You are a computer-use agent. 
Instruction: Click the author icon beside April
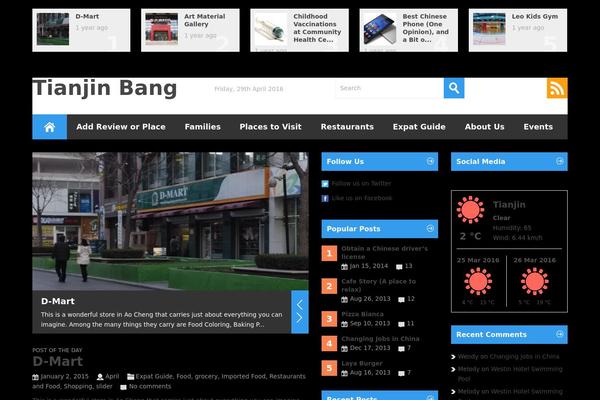pyautogui.click(x=100, y=377)
